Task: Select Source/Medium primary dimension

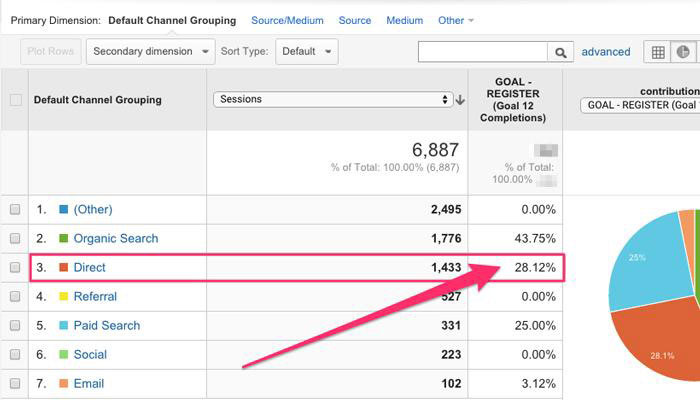Action: point(287,21)
